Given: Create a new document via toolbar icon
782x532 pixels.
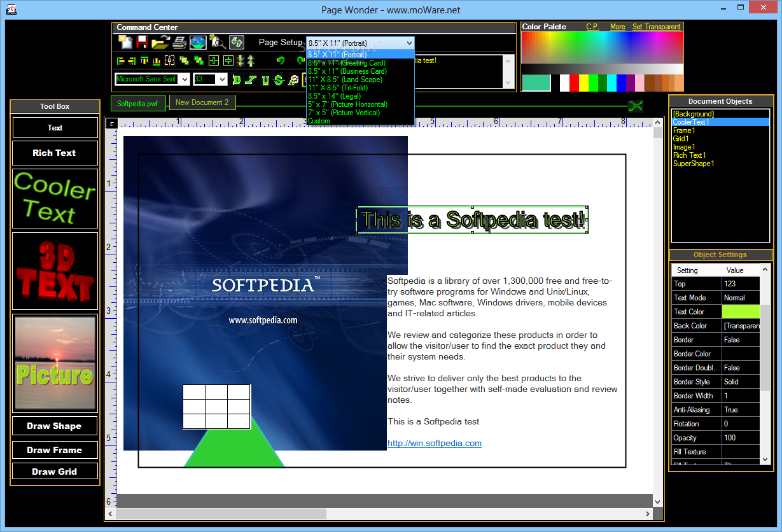Looking at the screenshot, I should 125,43.
